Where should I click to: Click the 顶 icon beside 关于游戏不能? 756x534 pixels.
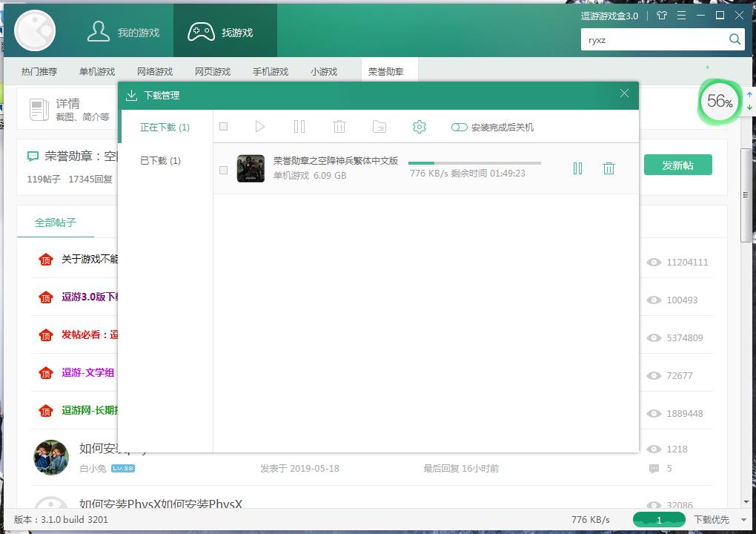coord(46,260)
